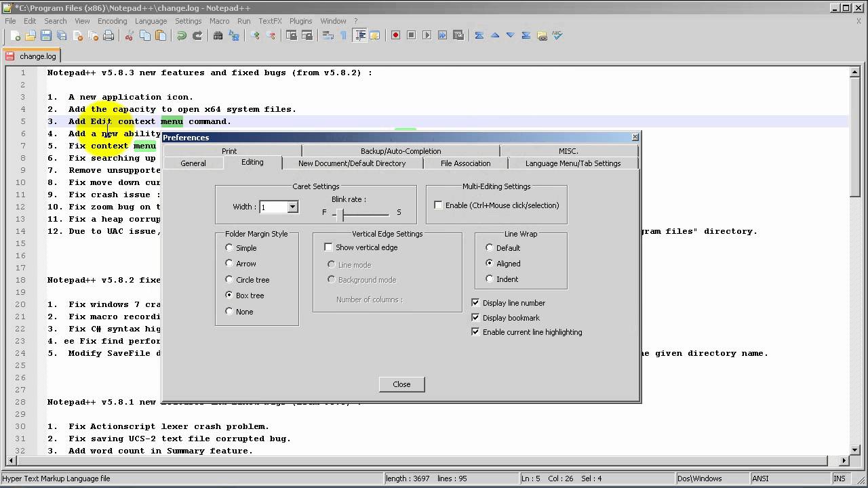This screenshot has width=868, height=488.
Task: Choose Default line wrap option
Action: pyautogui.click(x=490, y=248)
